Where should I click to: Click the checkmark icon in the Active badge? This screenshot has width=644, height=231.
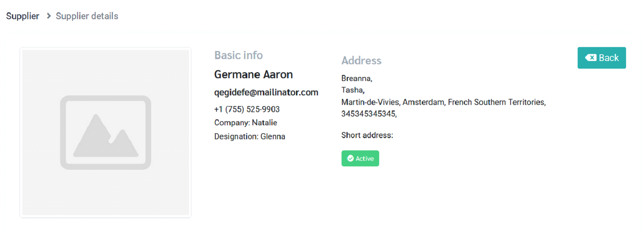coord(350,158)
